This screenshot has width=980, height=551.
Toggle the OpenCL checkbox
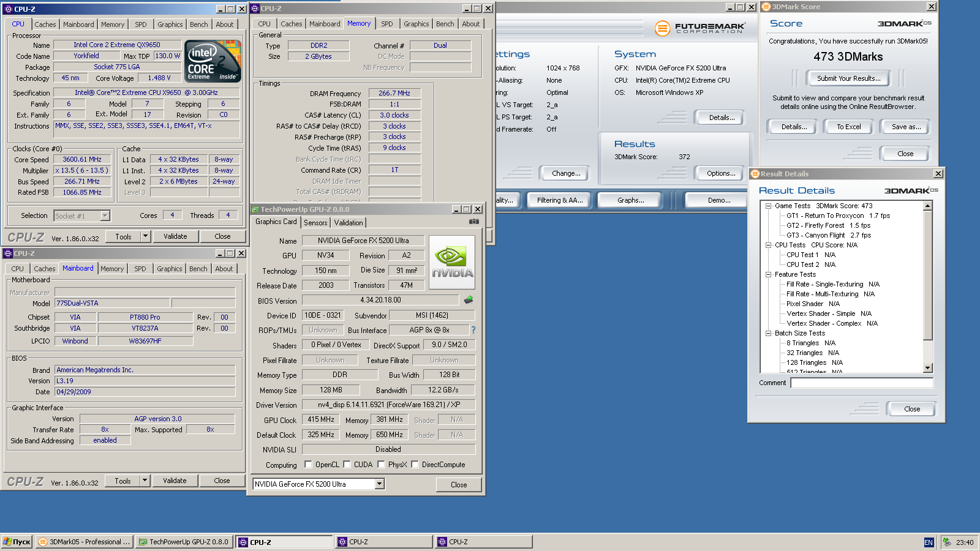(x=308, y=464)
